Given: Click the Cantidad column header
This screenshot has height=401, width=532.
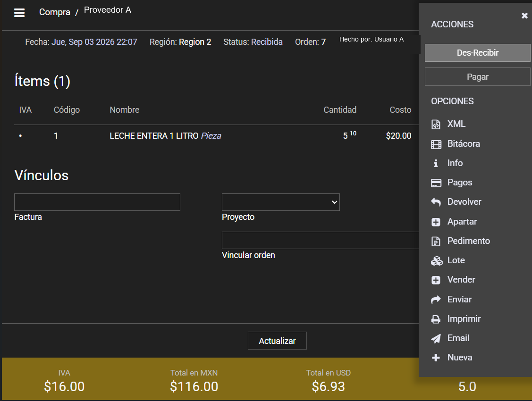Looking at the screenshot, I should point(340,110).
